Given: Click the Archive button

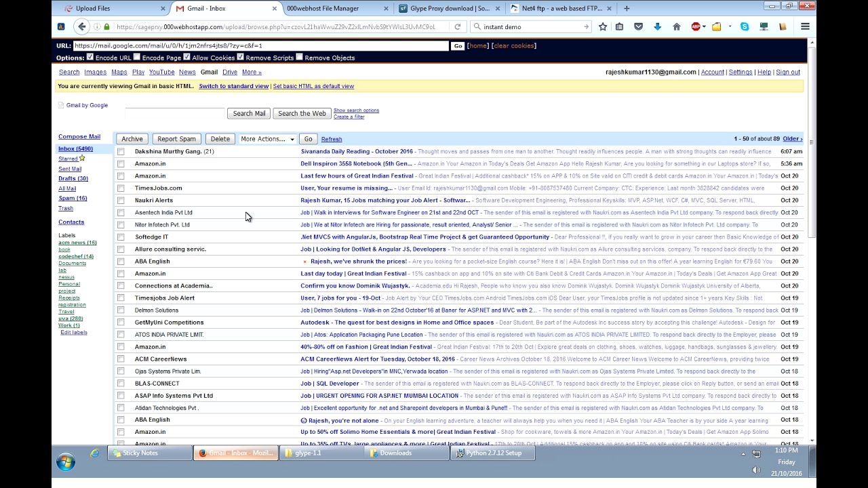Looking at the screenshot, I should coord(132,139).
